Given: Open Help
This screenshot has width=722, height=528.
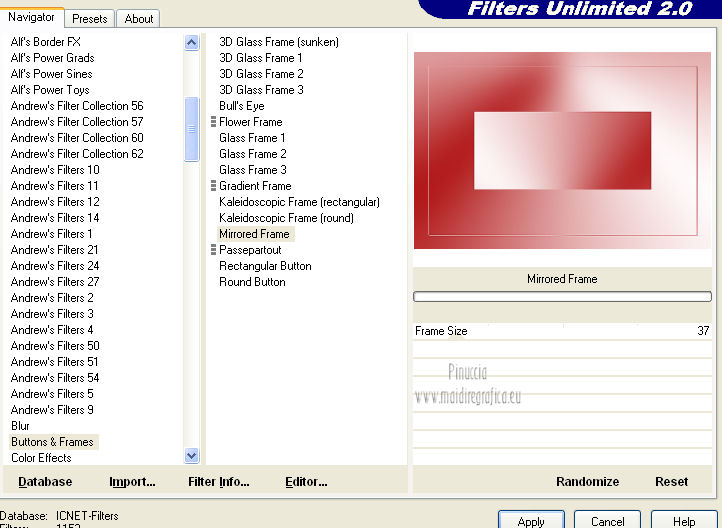Looking at the screenshot, I should point(684,520).
